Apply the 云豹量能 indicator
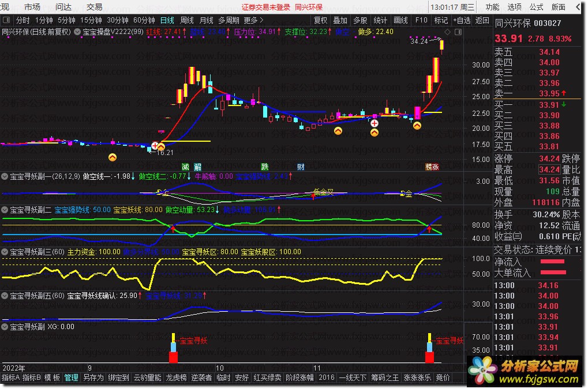The height and width of the screenshot is (389, 588). coord(147,378)
